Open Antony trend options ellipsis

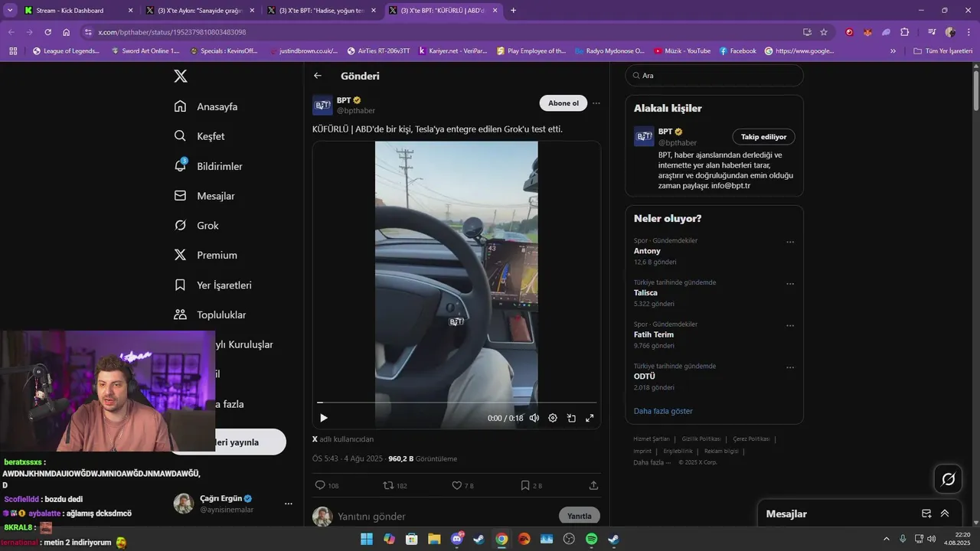point(790,242)
